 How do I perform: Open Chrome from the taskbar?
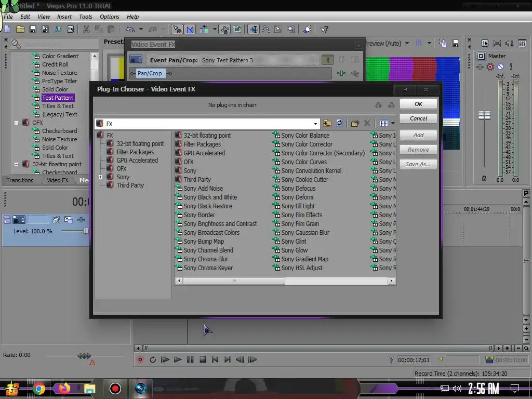(x=38, y=389)
